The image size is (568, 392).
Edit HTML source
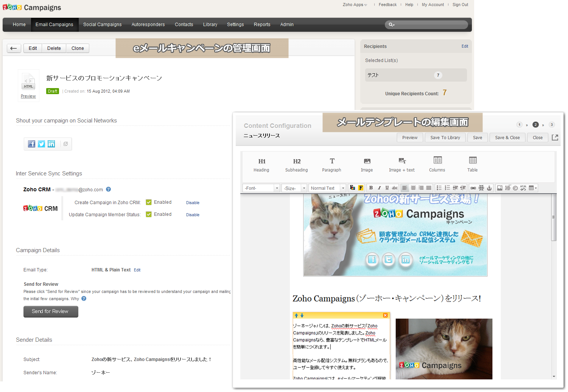[x=523, y=188]
